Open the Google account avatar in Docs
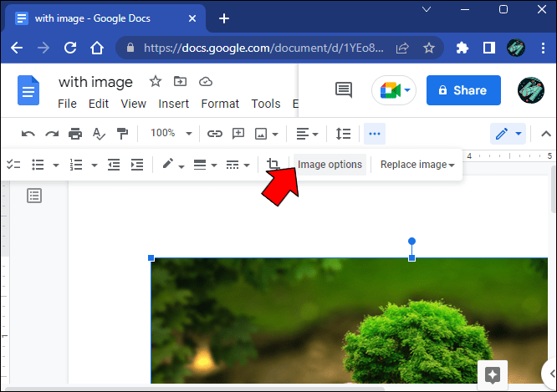557x392 pixels. 531,90
